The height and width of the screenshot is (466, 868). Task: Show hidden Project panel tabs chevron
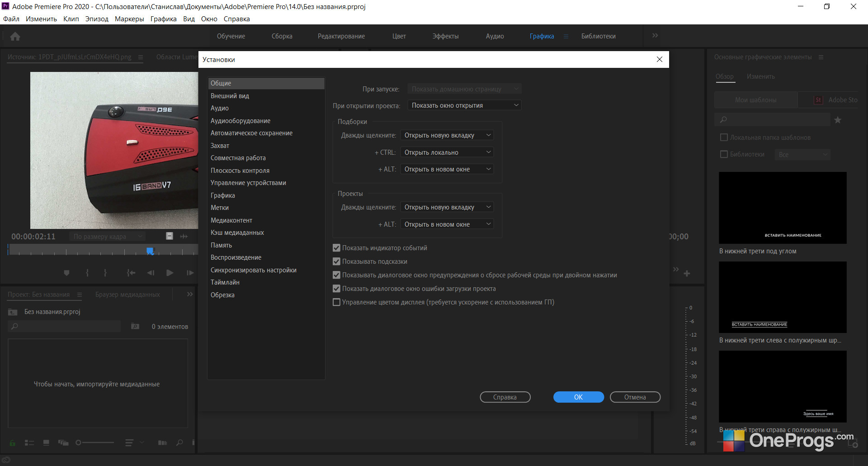pos(190,294)
